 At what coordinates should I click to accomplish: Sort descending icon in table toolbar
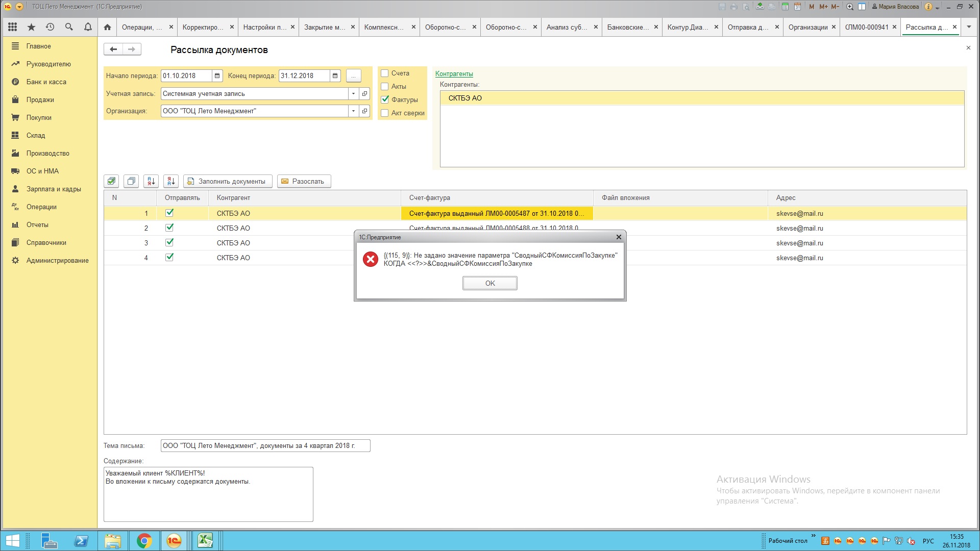coord(171,181)
